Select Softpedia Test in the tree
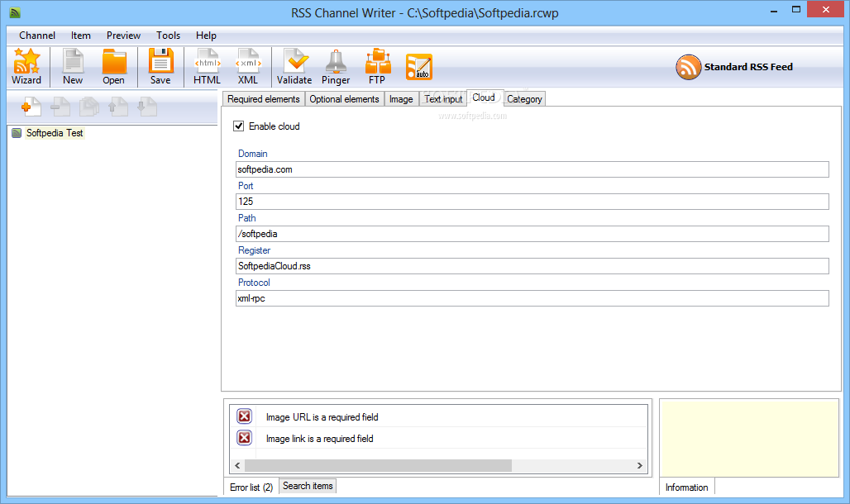Screen dimensions: 850x504 pos(55,133)
